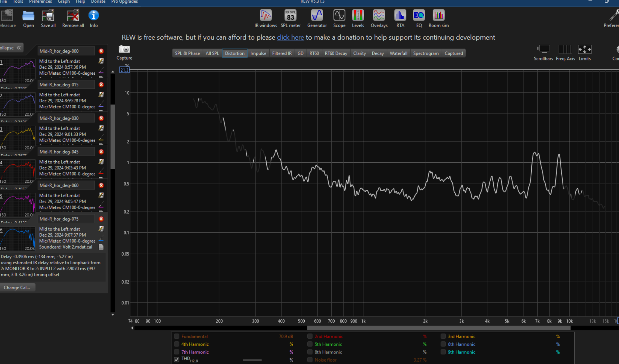Open the IR windows tool
This screenshot has width=619, height=364.
[266, 18]
